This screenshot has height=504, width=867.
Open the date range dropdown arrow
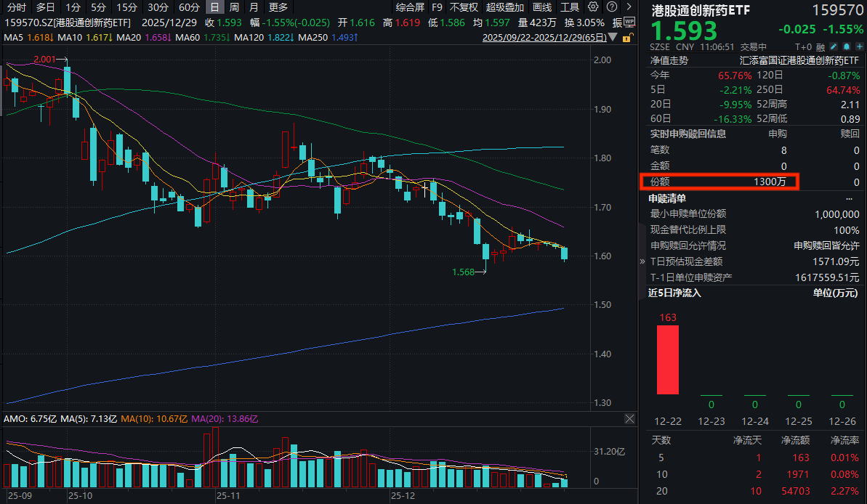(x=611, y=38)
